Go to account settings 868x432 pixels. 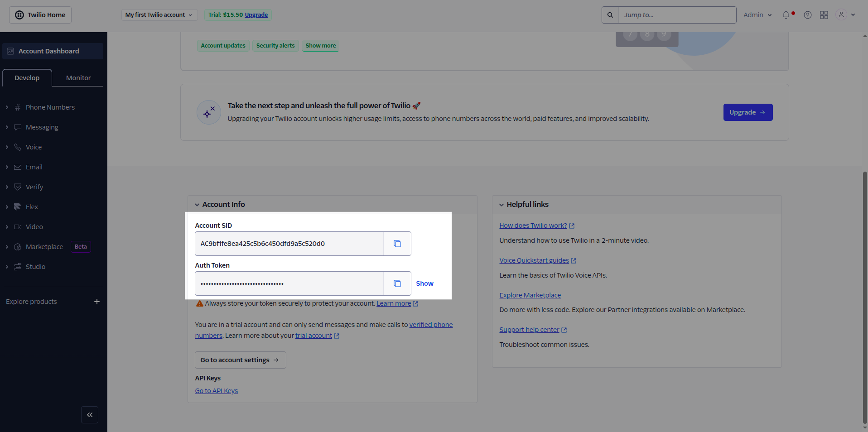pos(240,360)
